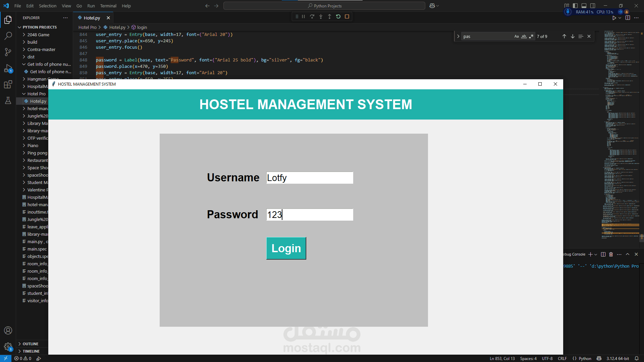The height and width of the screenshot is (362, 644).
Task: Split the editor to the right
Action: pyautogui.click(x=628, y=18)
